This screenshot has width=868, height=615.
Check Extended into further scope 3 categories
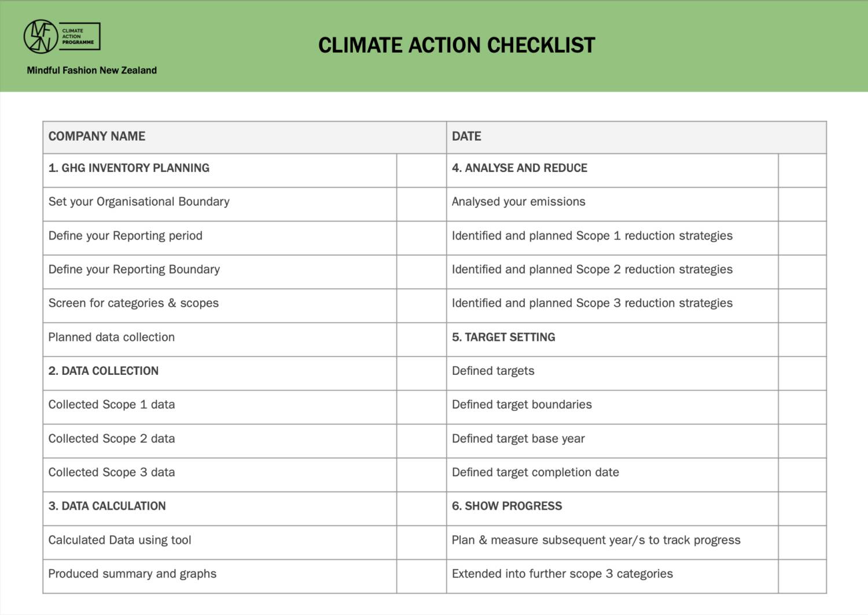tap(802, 576)
